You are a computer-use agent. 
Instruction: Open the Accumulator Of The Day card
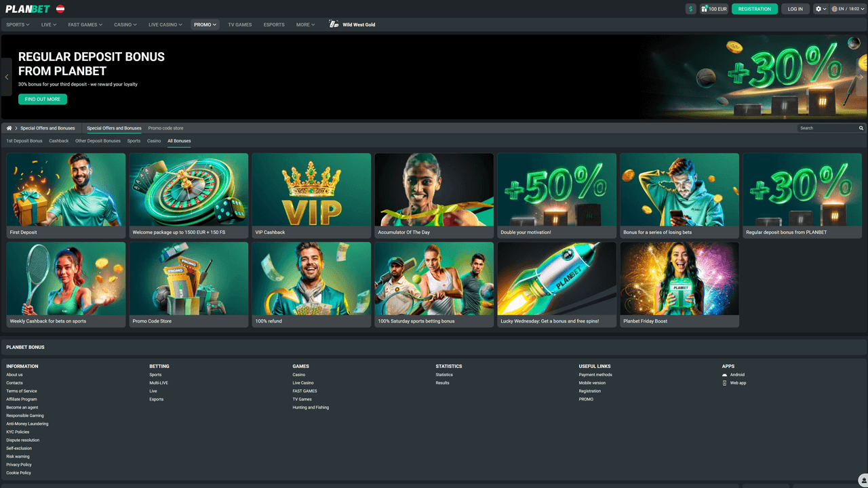434,196
